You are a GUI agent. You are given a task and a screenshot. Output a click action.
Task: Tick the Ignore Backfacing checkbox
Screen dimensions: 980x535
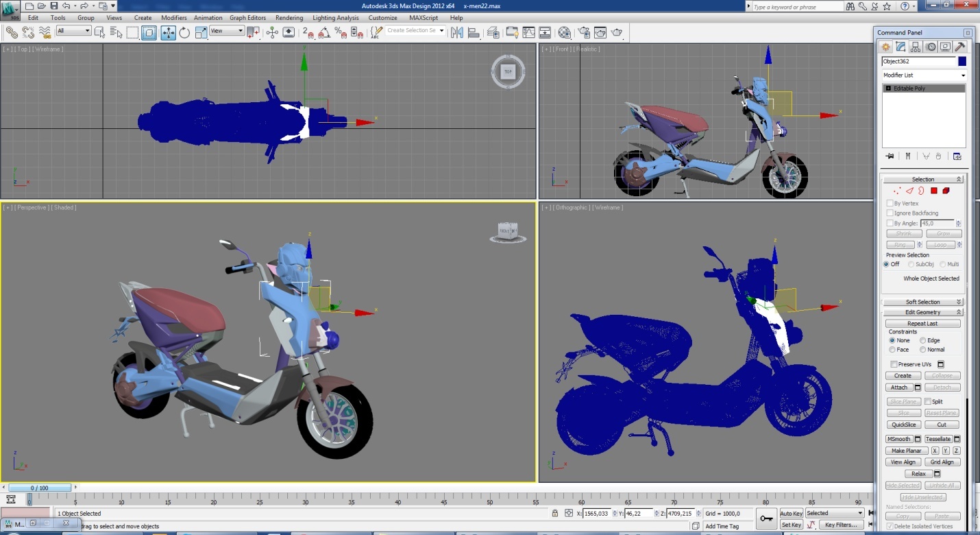tap(890, 213)
